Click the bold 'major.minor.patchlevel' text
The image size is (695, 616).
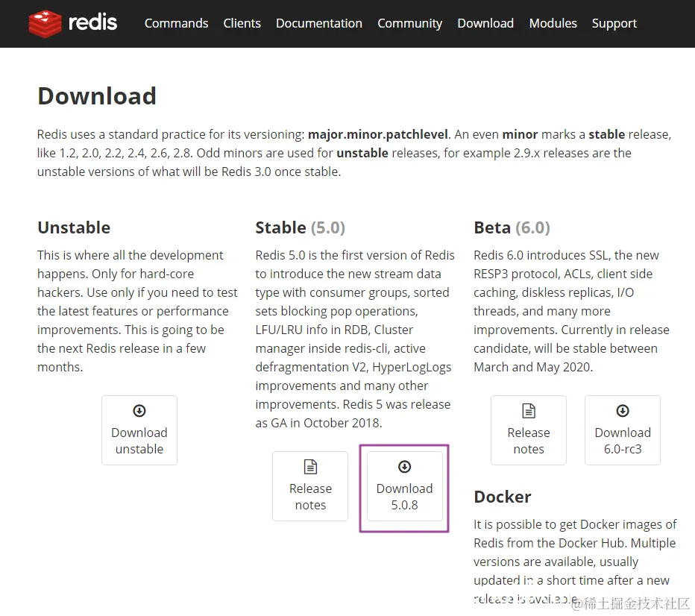click(378, 134)
